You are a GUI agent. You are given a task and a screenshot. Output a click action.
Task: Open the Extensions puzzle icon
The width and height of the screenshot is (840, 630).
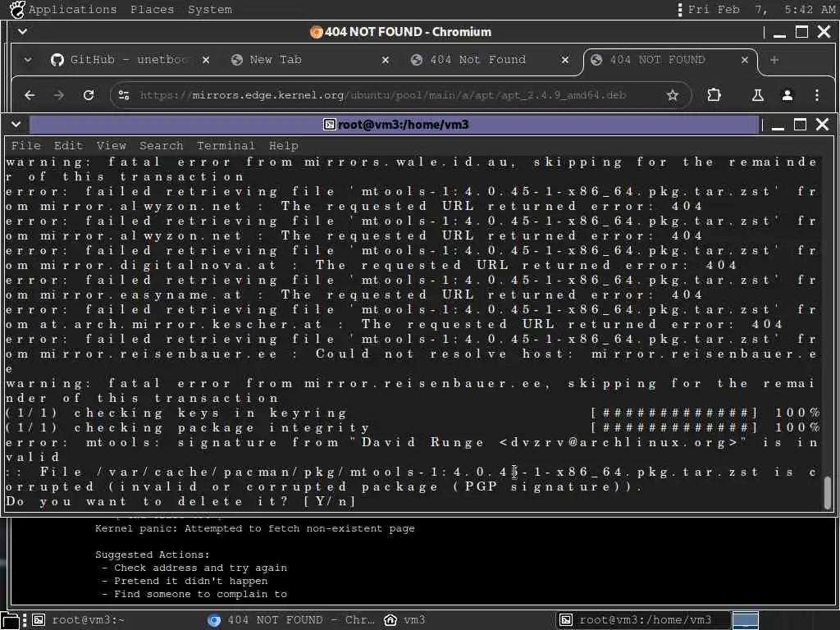[714, 95]
